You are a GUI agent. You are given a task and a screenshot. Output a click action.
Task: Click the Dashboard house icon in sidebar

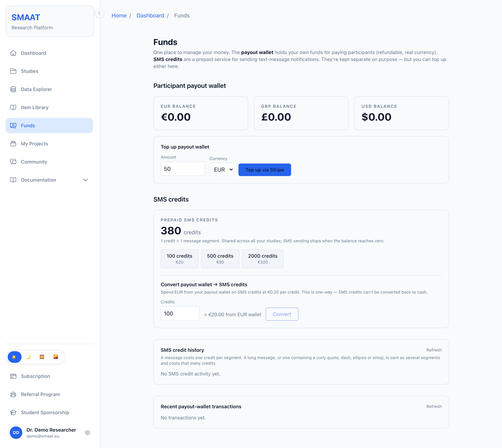[x=13, y=53]
